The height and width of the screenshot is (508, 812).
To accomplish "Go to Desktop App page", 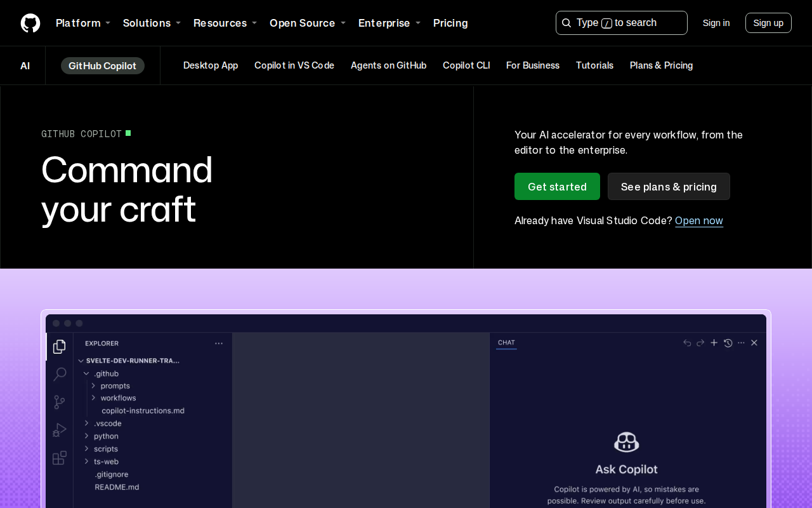I will pos(211,65).
